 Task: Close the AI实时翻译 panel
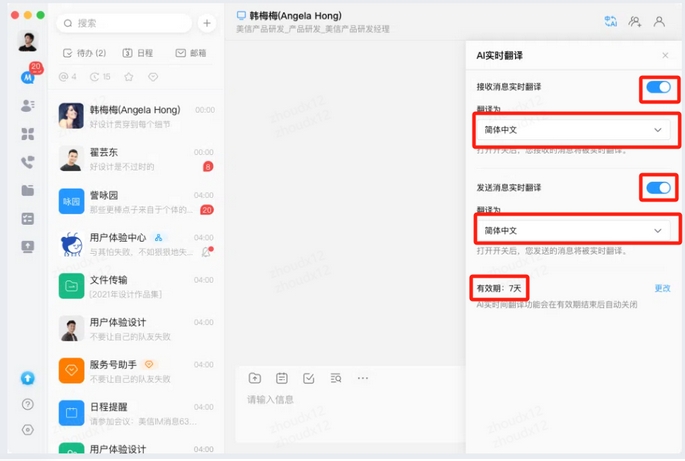(x=666, y=55)
